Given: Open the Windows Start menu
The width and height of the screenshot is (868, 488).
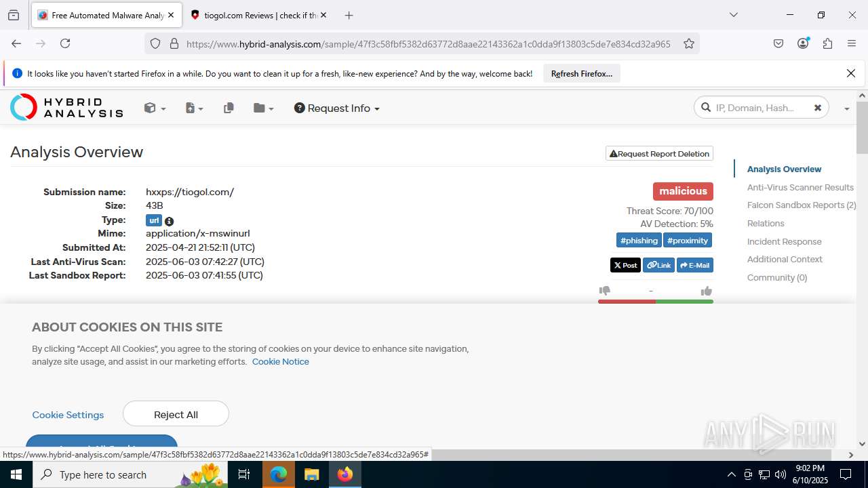Looking at the screenshot, I should (16, 474).
